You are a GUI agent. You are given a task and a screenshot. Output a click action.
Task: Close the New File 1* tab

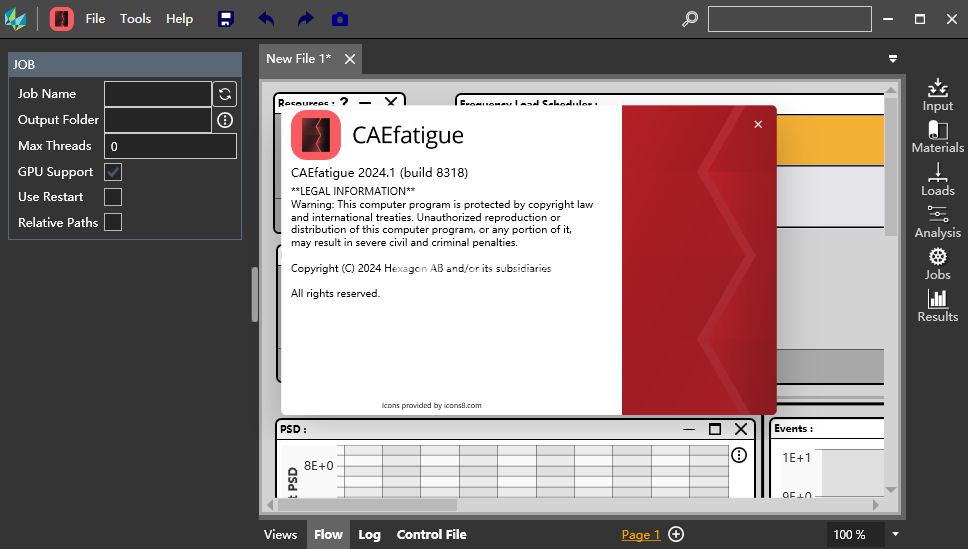tap(350, 59)
